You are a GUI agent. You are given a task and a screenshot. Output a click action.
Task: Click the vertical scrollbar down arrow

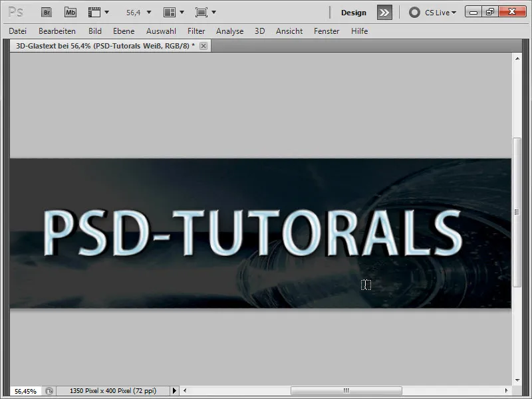[x=516, y=380]
